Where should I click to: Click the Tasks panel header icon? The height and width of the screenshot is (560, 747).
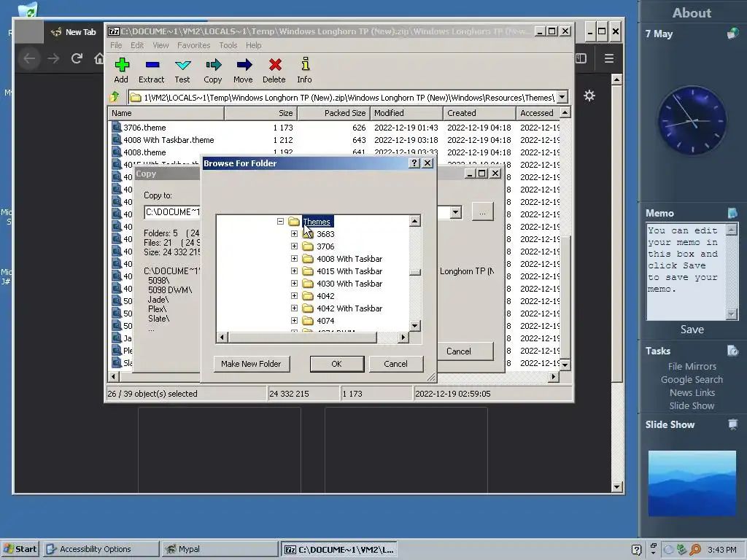pyautogui.click(x=732, y=351)
